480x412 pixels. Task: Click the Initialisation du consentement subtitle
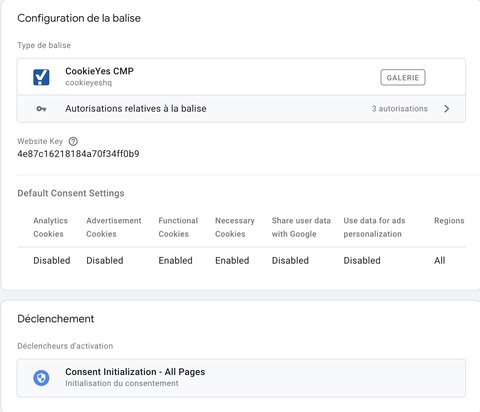122,383
